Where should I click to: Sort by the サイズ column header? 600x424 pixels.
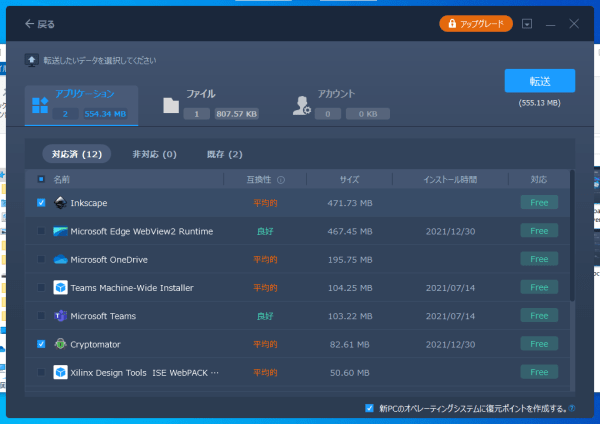[x=349, y=179]
